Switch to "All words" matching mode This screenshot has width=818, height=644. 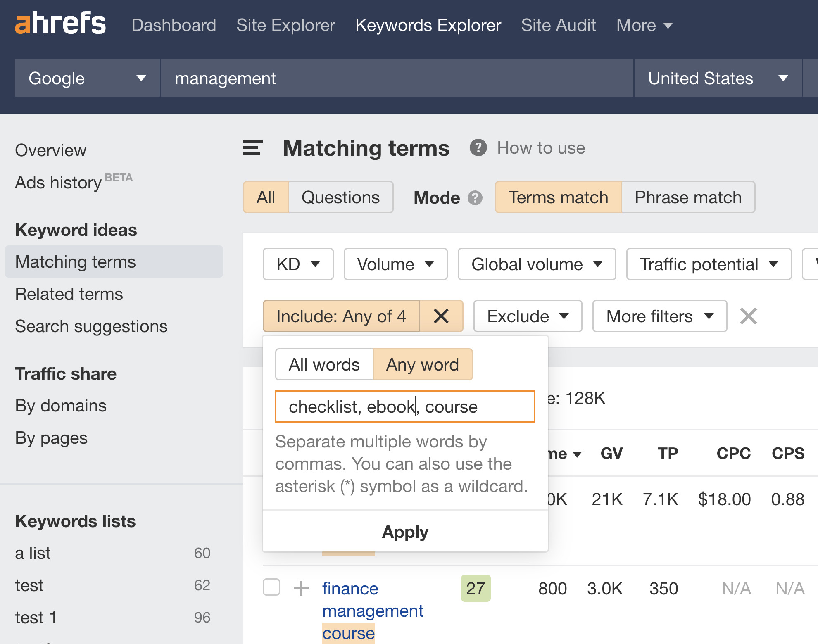[324, 364]
